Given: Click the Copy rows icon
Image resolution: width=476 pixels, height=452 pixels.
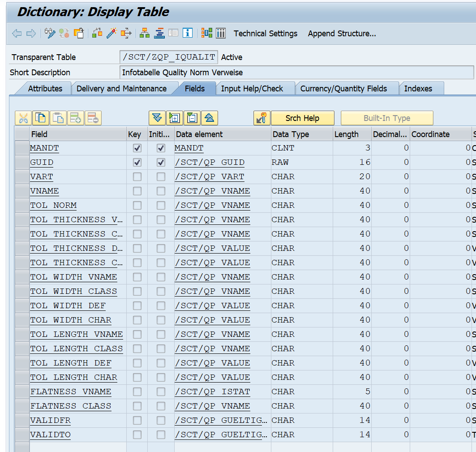Looking at the screenshot, I should pos(41,118).
